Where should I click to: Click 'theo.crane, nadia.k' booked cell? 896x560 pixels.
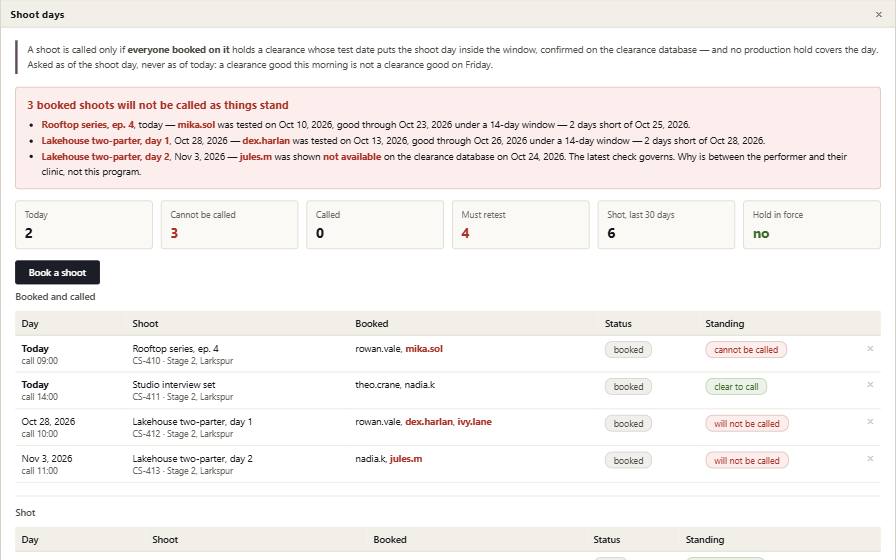pyautogui.click(x=395, y=385)
